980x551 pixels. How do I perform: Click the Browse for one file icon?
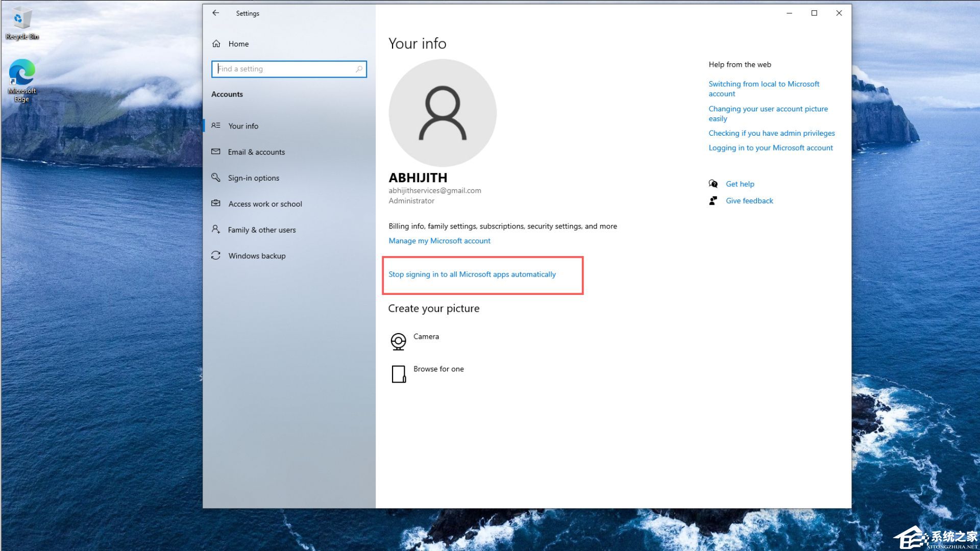(x=398, y=374)
